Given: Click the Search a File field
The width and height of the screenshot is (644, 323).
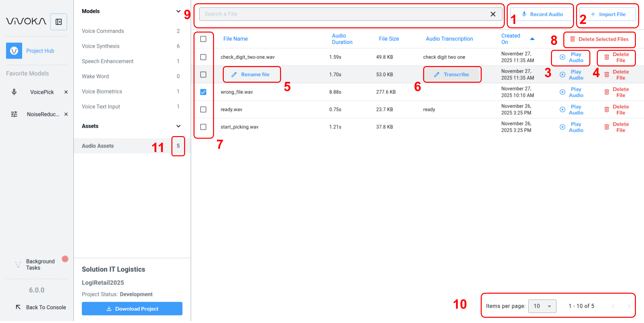Looking at the screenshot, I should coord(345,14).
